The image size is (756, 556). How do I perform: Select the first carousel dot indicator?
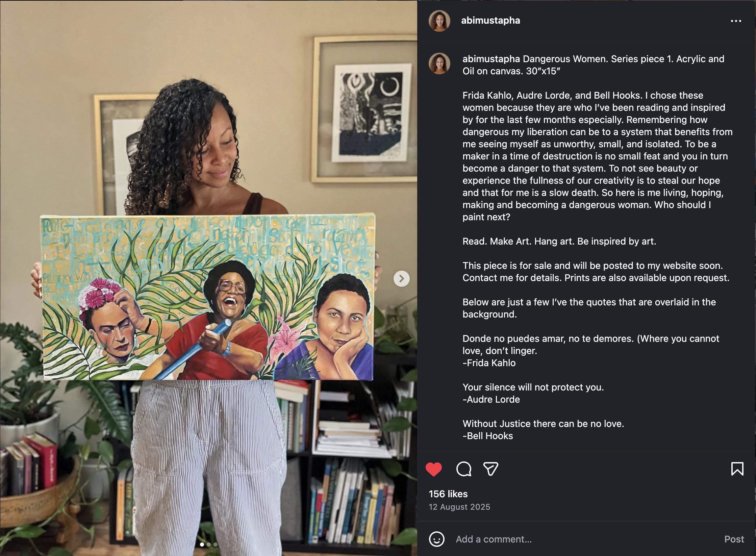pyautogui.click(x=202, y=545)
